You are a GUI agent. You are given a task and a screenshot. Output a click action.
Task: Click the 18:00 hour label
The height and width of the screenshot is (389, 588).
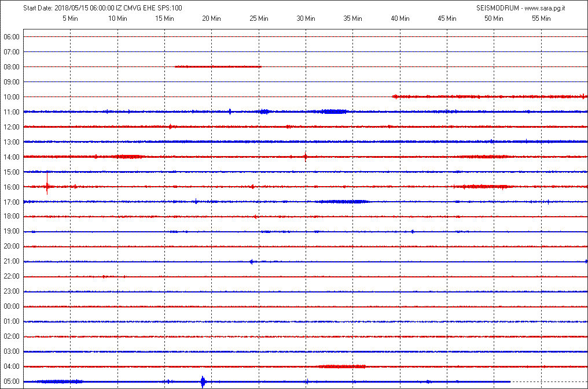pos(12,216)
